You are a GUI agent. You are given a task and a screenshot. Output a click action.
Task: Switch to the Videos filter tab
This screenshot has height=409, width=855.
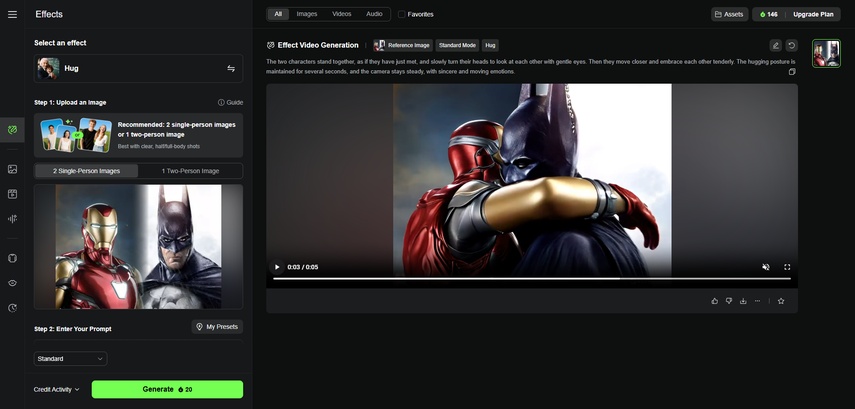tap(341, 14)
